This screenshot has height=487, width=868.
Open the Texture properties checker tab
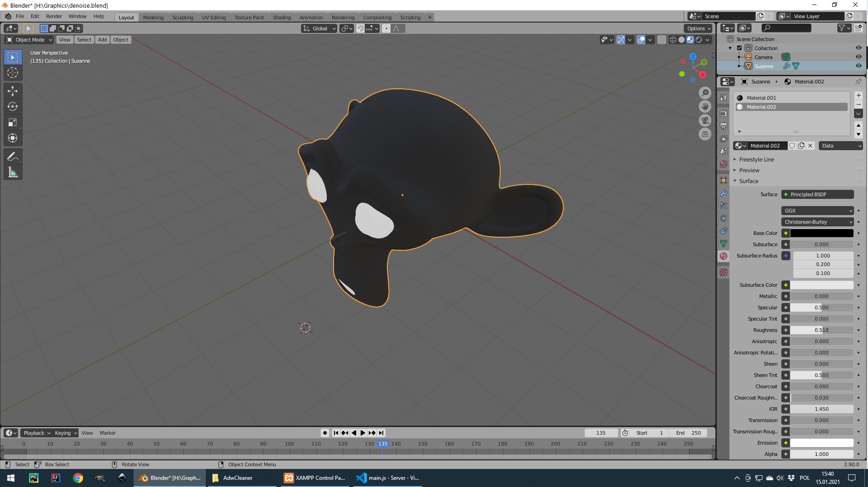pyautogui.click(x=724, y=272)
